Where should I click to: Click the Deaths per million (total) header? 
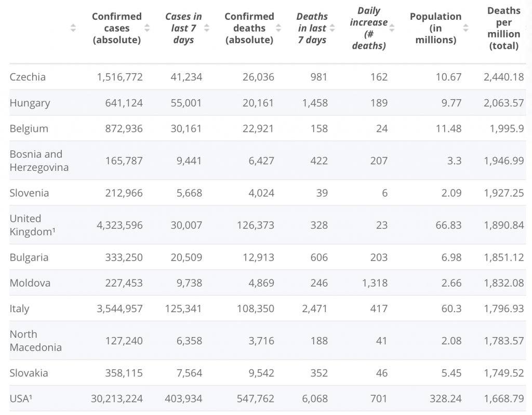point(503,28)
